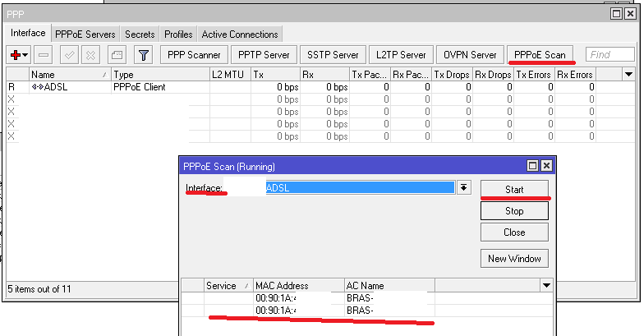Sort by the MAC Address column header

click(x=298, y=286)
